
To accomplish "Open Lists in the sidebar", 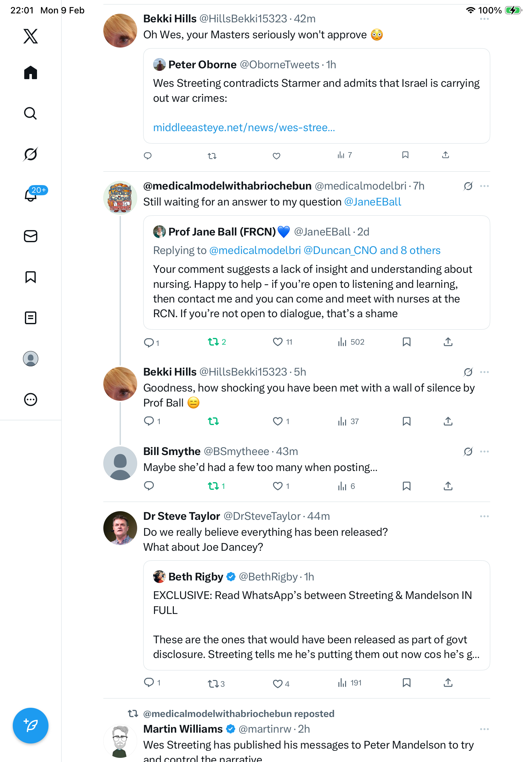I will (x=31, y=318).
